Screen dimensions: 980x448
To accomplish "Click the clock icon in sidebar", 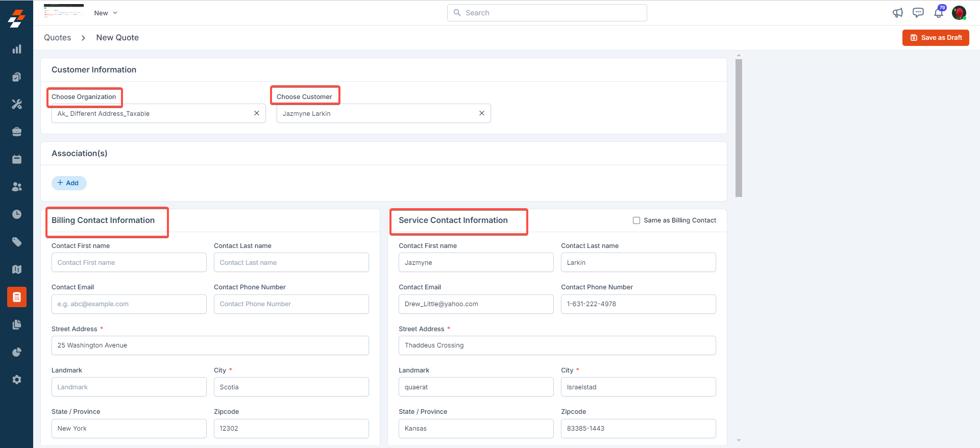I will (x=17, y=214).
